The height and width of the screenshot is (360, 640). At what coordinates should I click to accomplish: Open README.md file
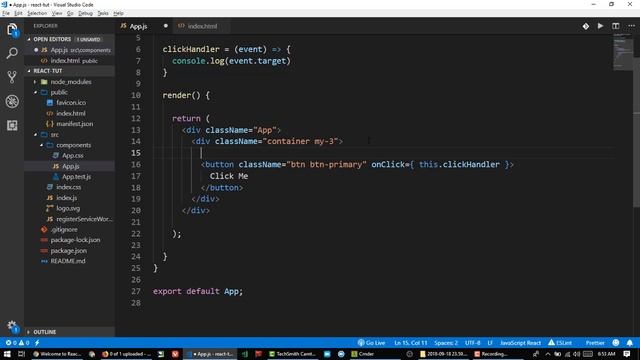(x=69, y=261)
